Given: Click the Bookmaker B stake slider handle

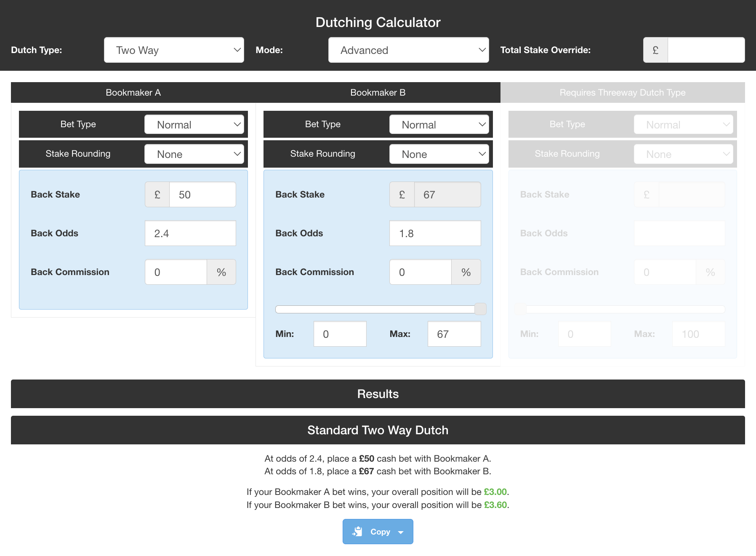Looking at the screenshot, I should coord(480,309).
